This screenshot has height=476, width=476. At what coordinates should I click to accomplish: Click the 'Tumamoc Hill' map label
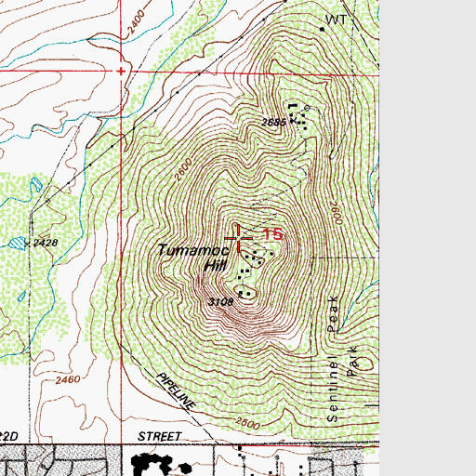click(194, 258)
